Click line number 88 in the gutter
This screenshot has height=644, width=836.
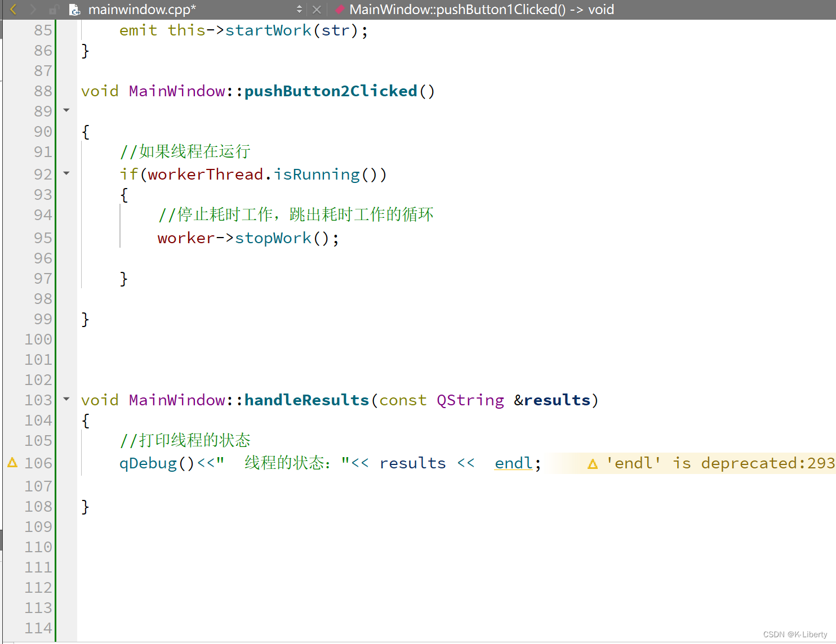[x=43, y=91]
